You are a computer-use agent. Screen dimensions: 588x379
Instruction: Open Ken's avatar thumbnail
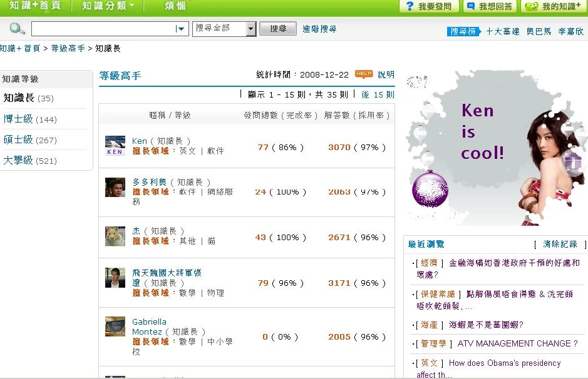pyautogui.click(x=115, y=146)
